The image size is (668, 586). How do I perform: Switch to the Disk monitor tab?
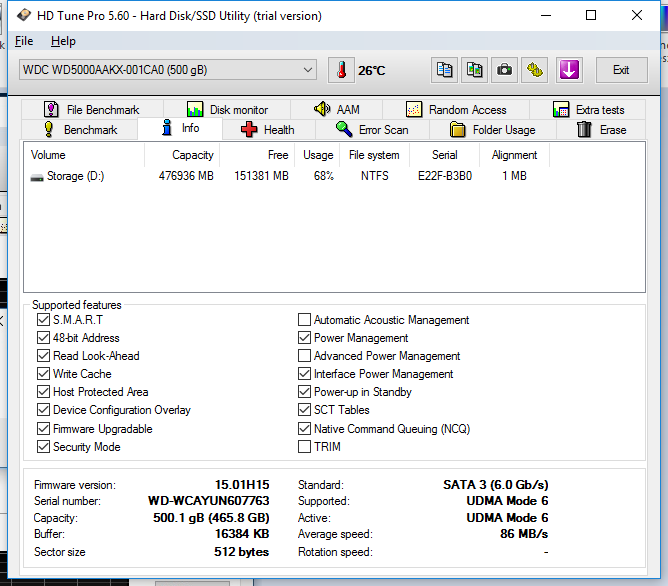click(x=227, y=109)
